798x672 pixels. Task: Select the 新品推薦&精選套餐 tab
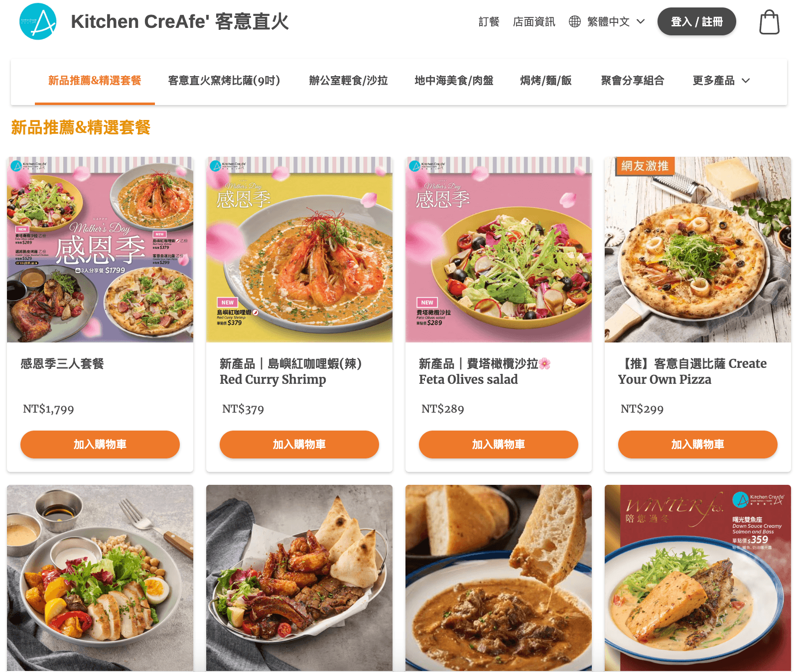95,81
